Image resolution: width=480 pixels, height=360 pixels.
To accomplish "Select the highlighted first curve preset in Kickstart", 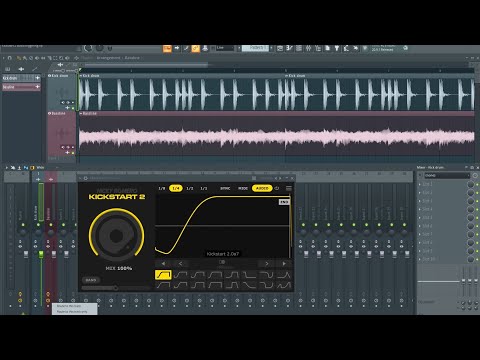I will (163, 275).
